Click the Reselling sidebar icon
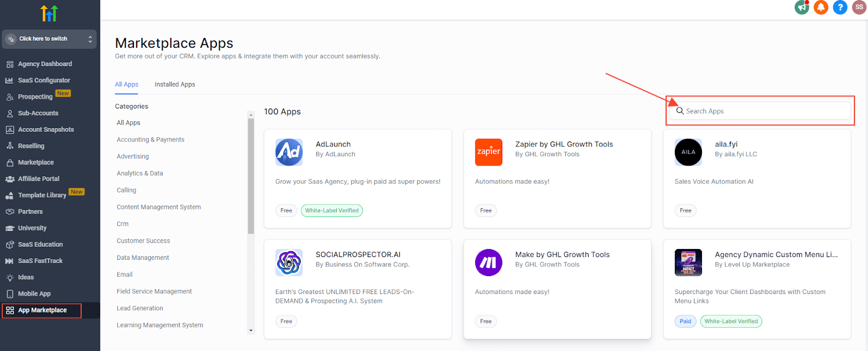The image size is (868, 351). tap(10, 146)
